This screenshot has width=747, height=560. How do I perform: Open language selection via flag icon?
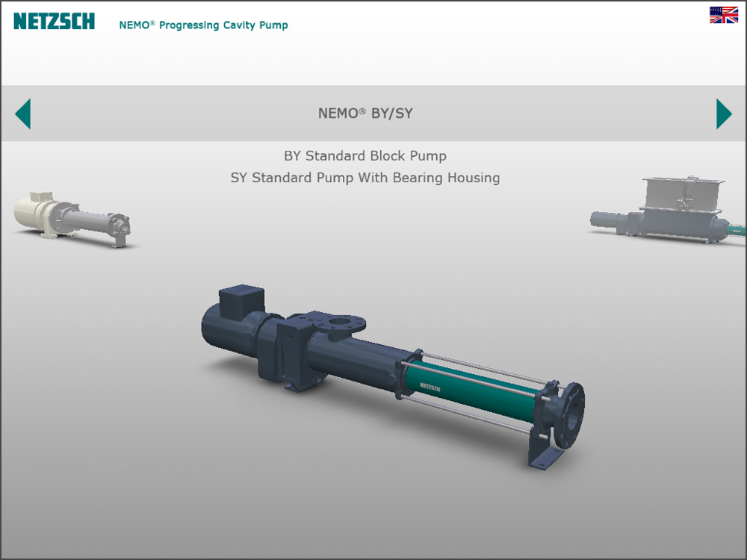pos(723,15)
